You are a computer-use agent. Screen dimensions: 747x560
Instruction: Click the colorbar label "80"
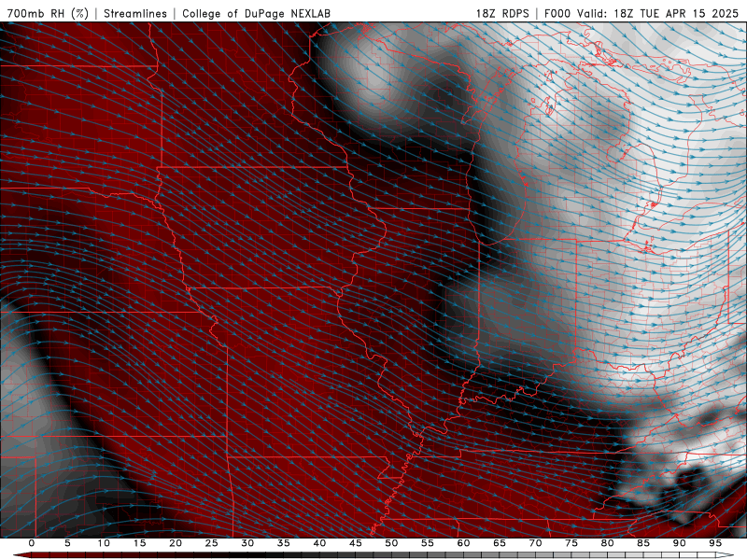point(607,543)
